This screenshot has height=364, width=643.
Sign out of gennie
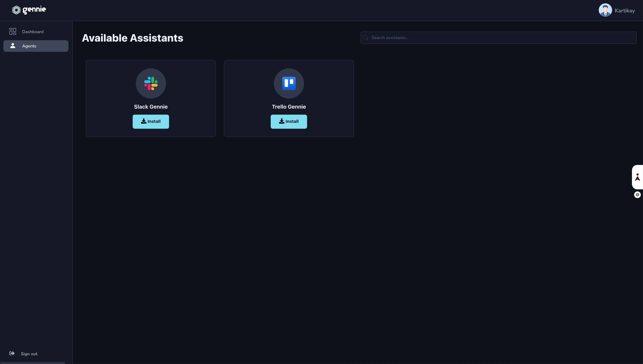(x=29, y=353)
